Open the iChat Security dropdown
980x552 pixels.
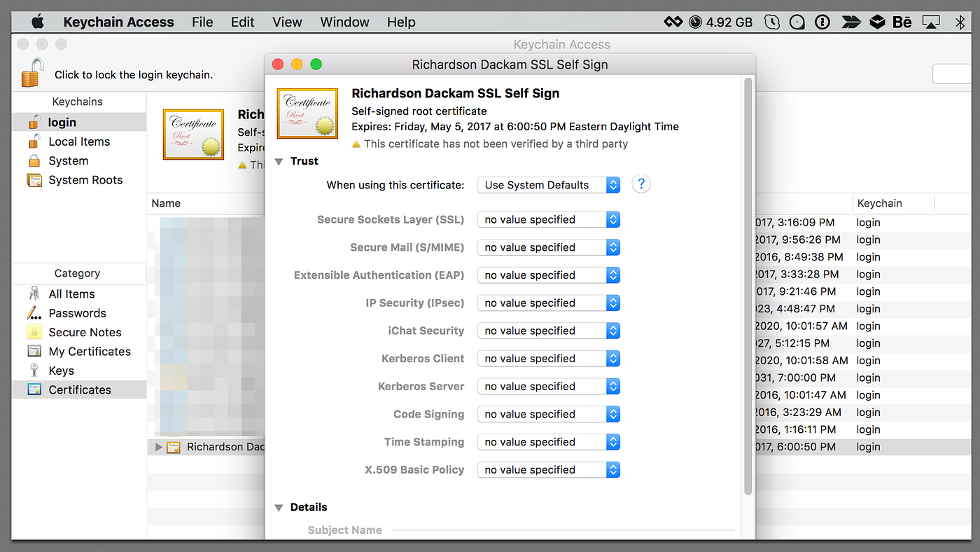click(x=549, y=331)
